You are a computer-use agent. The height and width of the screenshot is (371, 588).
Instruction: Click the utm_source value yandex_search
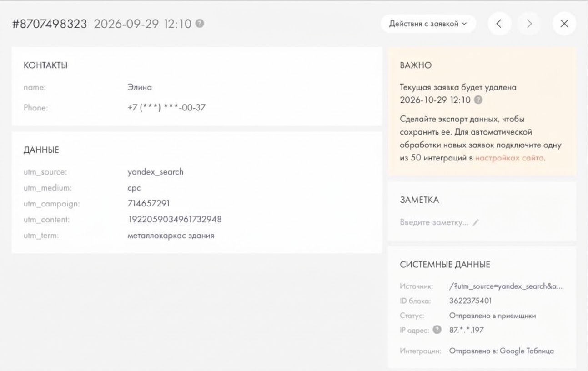coord(156,172)
